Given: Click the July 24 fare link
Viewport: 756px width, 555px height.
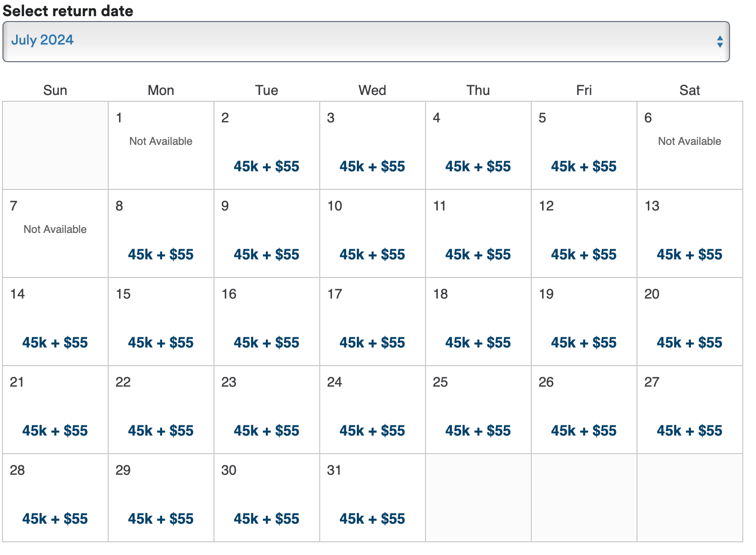Looking at the screenshot, I should [372, 431].
